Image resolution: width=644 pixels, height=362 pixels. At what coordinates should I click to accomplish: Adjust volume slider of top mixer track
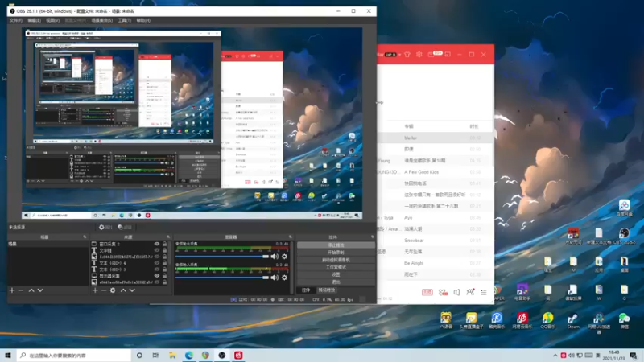pyautogui.click(x=222, y=257)
